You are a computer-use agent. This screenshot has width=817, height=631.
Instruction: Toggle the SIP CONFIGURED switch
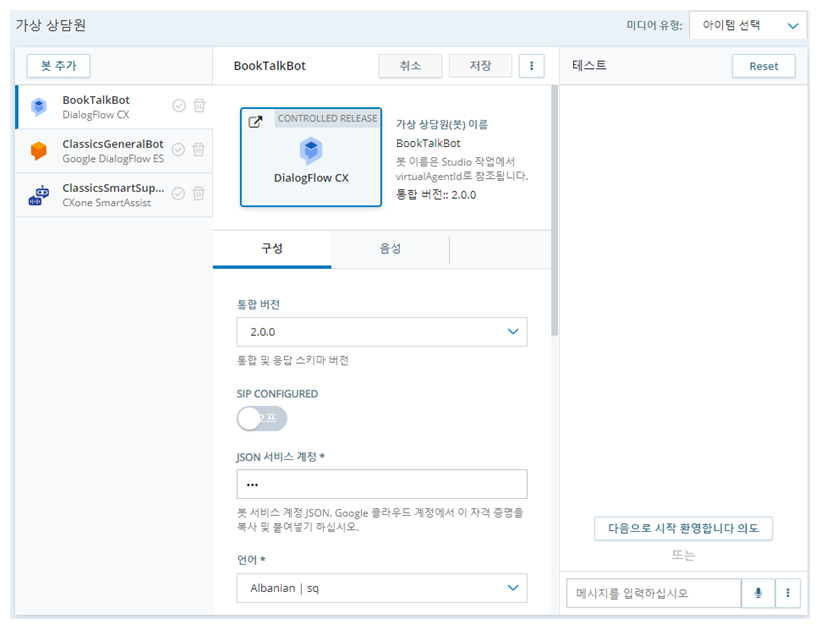pos(262,418)
